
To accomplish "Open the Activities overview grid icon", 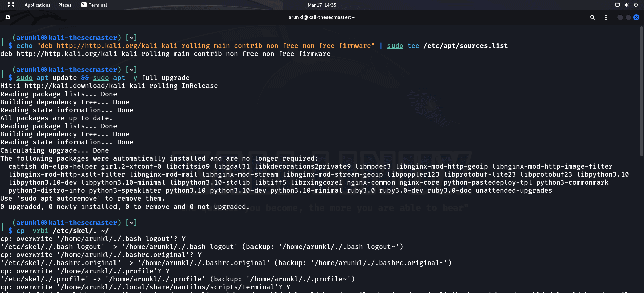I will (x=11, y=5).
